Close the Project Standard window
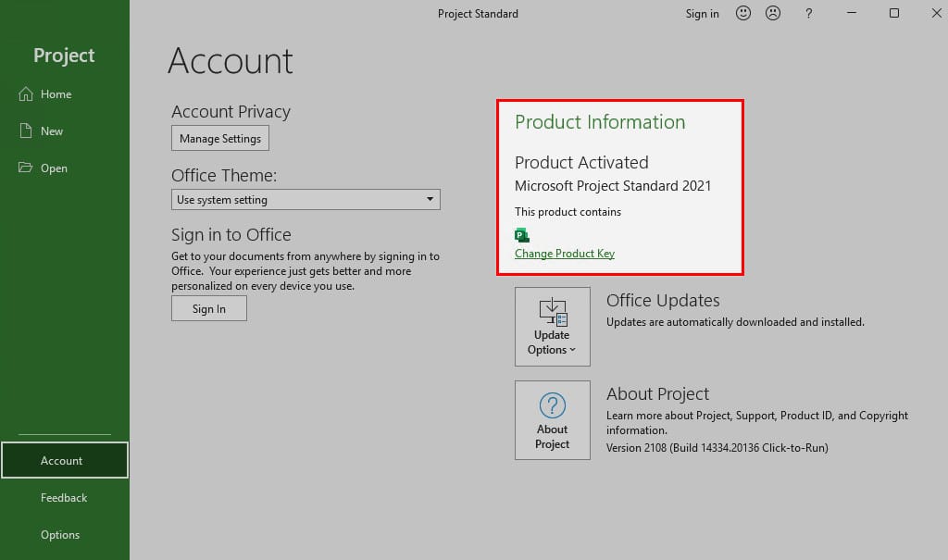 coord(936,13)
